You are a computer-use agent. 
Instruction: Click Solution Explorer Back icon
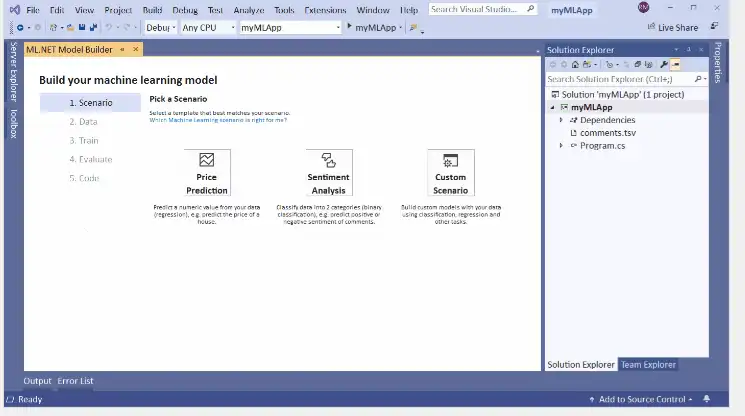coord(553,65)
